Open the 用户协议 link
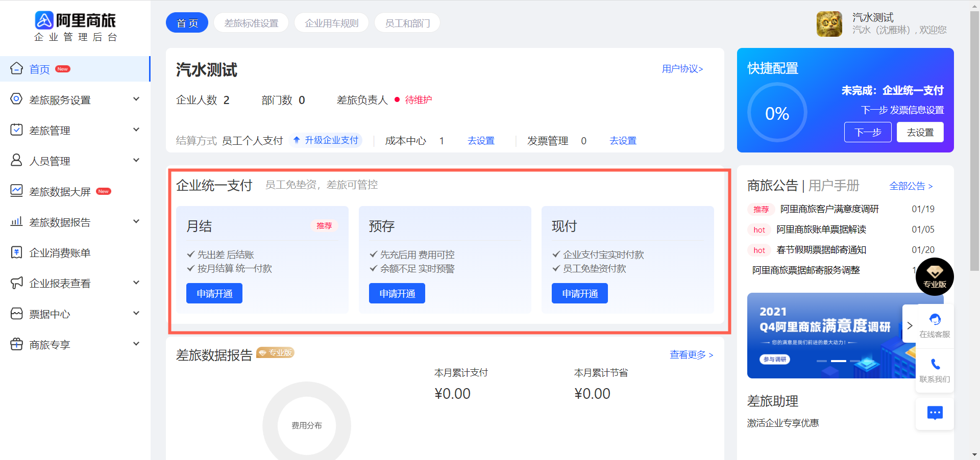The width and height of the screenshot is (980, 460). point(682,69)
